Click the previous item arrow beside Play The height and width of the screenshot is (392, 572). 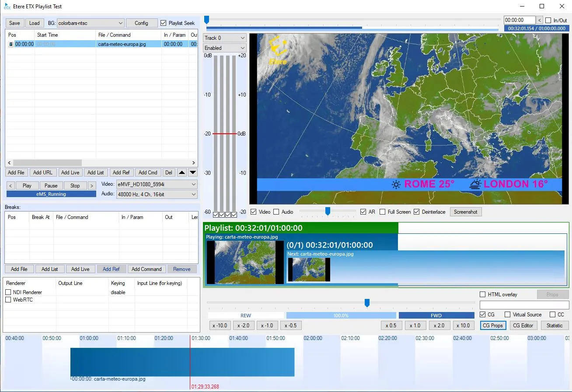[x=11, y=186]
